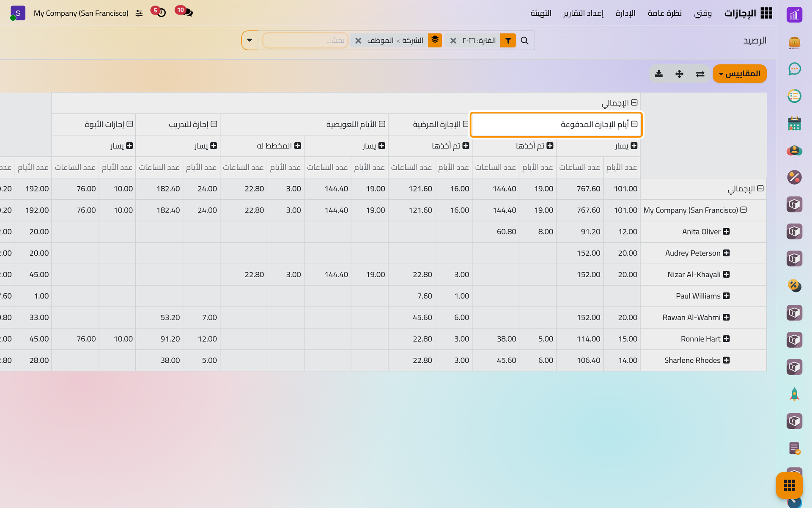812x508 pixels.
Task: Download the pivot table as a spreadsheet
Action: pyautogui.click(x=658, y=74)
